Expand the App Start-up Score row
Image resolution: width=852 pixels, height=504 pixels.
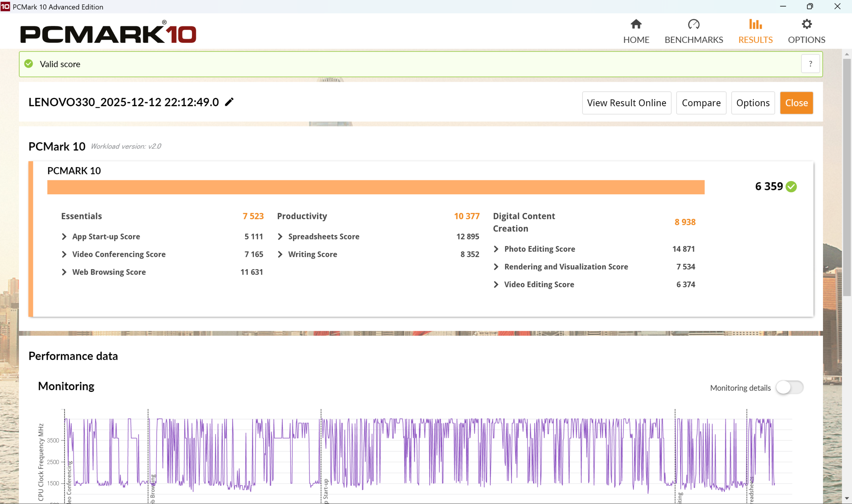(x=64, y=237)
